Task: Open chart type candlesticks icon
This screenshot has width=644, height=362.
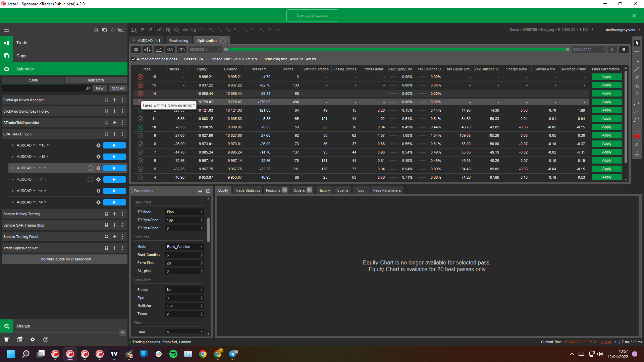Action: [159, 29]
